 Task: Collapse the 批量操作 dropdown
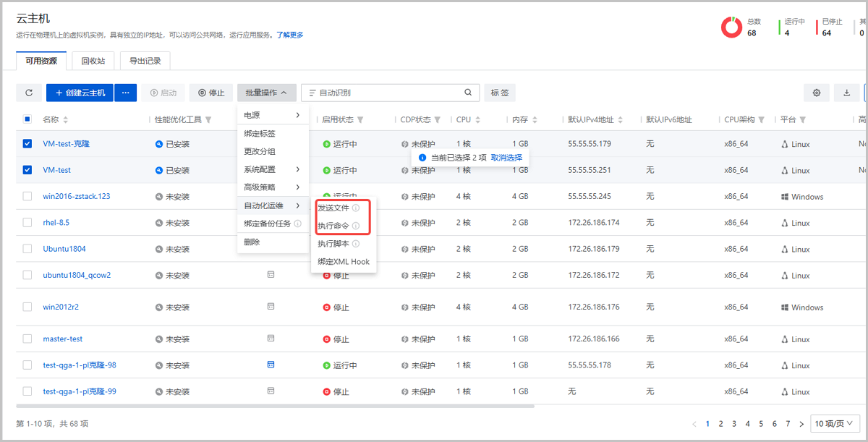click(266, 93)
